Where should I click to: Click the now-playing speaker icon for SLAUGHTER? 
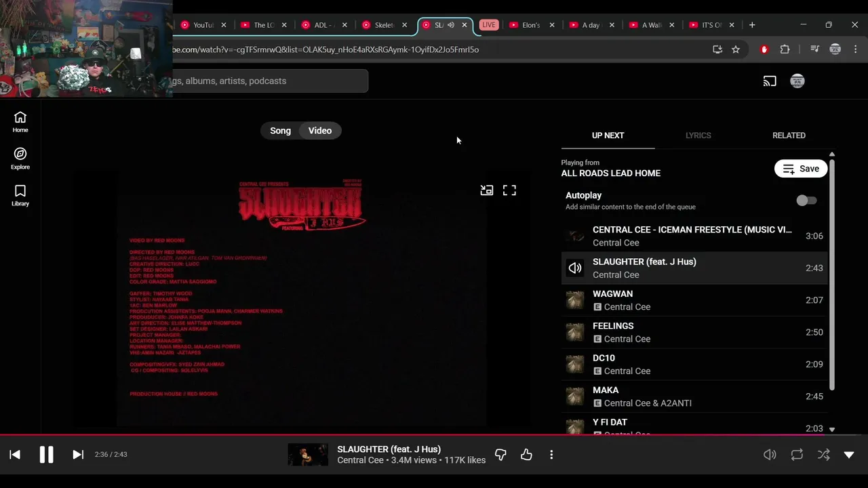click(575, 268)
